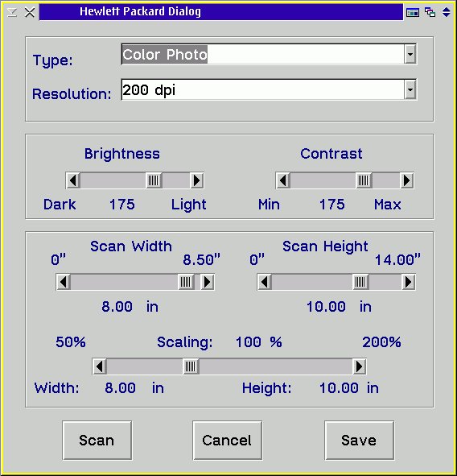Image resolution: width=457 pixels, height=476 pixels.
Task: Click the Save button
Action: coord(359,441)
